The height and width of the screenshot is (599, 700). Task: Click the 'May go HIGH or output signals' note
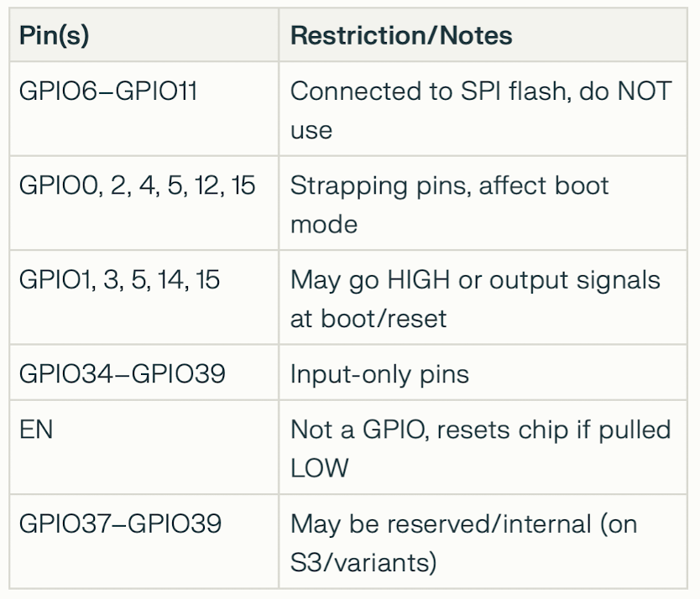click(475, 280)
